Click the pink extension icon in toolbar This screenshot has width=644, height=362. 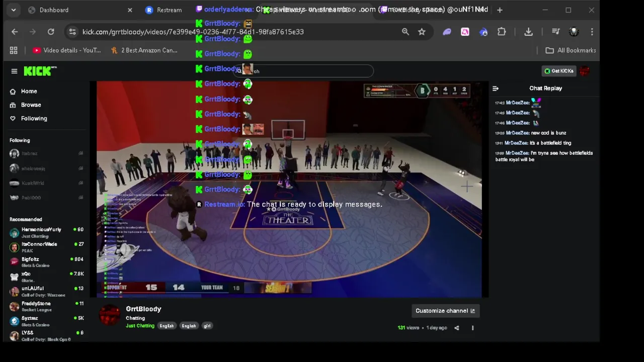click(x=465, y=32)
